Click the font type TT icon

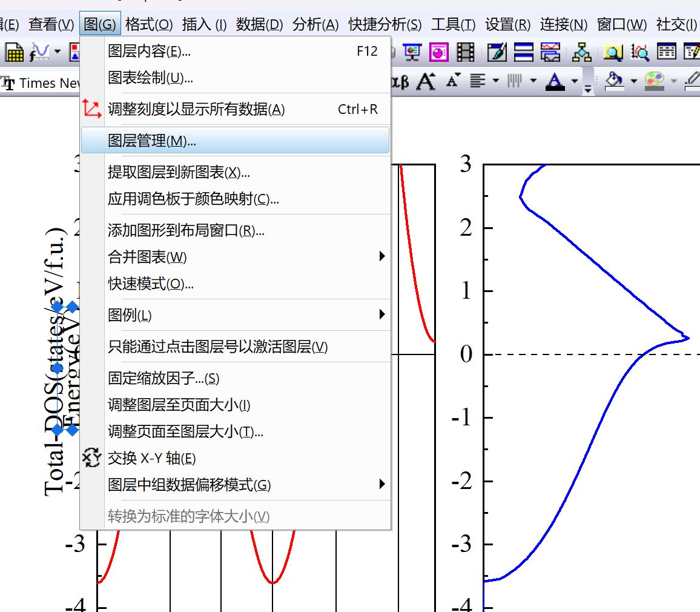tap(8, 83)
